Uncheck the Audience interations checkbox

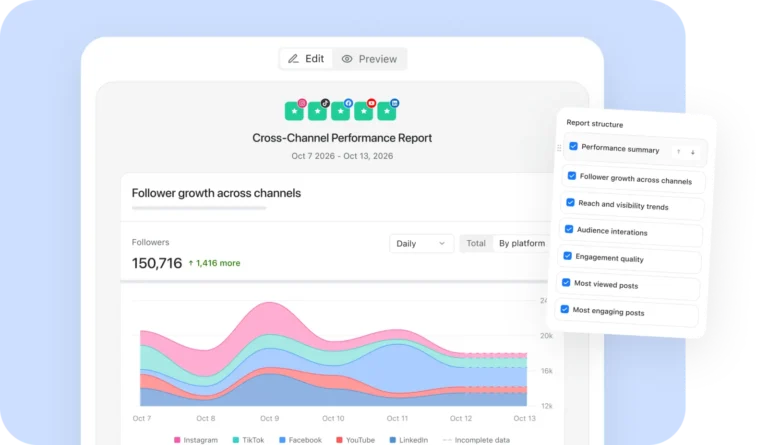569,229
